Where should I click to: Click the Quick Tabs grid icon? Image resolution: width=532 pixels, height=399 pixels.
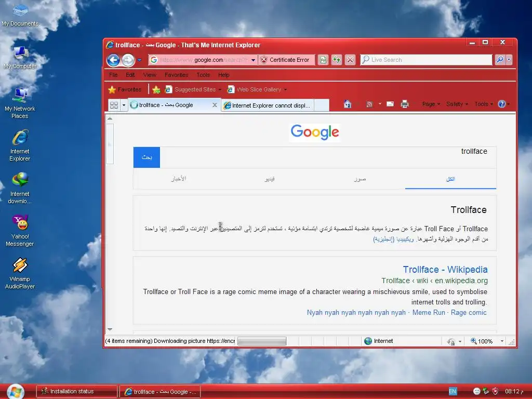tap(114, 105)
